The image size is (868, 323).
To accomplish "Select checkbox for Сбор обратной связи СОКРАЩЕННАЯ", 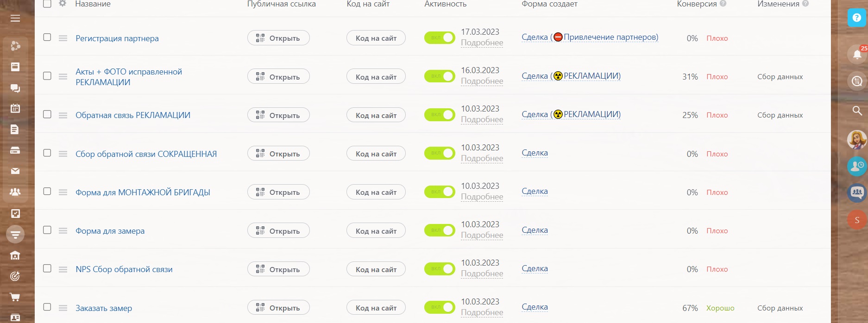I will (x=47, y=153).
